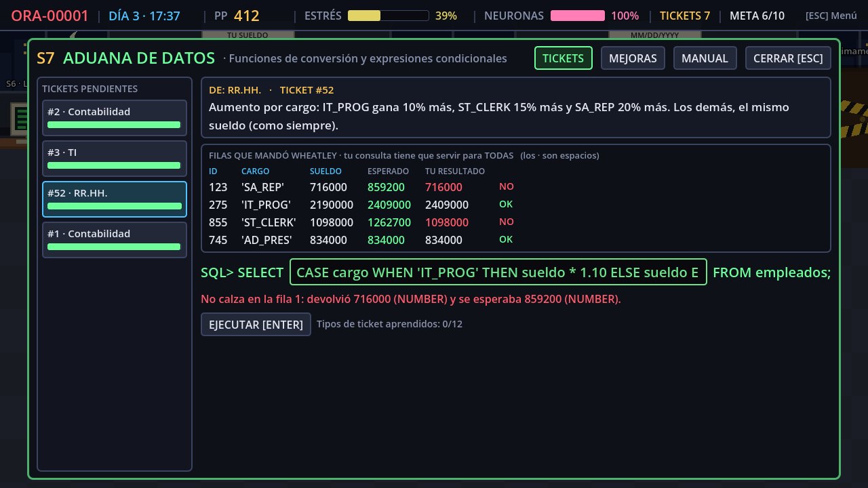Click the 'ST_CLERK' cargo cell

point(269,222)
